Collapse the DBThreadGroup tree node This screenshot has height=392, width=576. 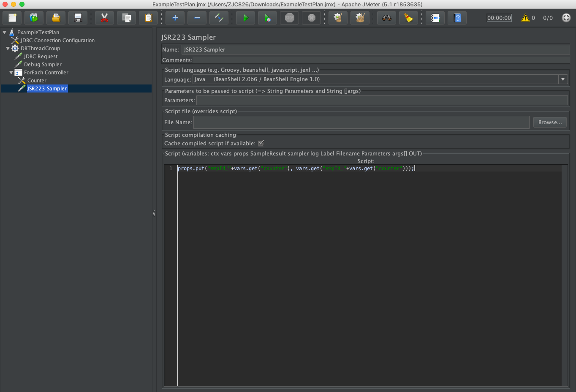(8, 48)
